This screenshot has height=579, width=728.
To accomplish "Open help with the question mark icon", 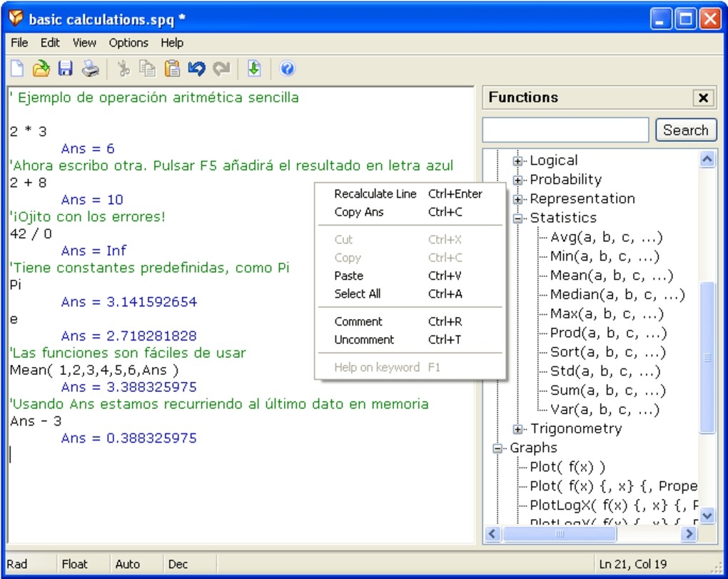I will (x=288, y=69).
